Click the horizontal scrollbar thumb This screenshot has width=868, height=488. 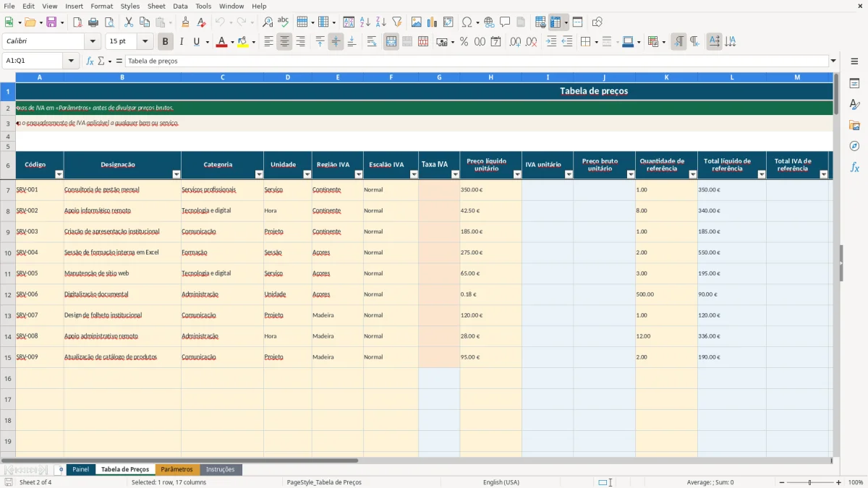pos(179,460)
